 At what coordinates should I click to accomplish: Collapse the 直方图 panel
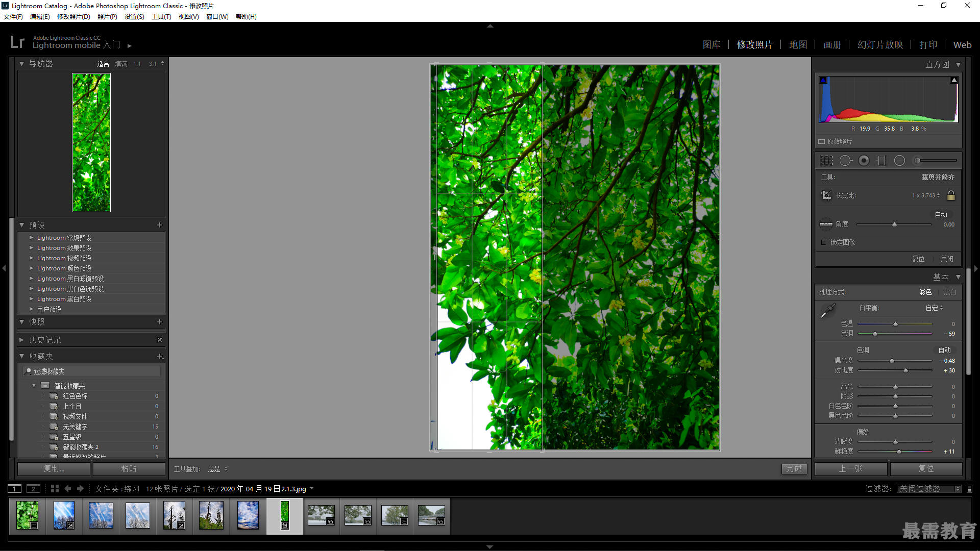[959, 65]
